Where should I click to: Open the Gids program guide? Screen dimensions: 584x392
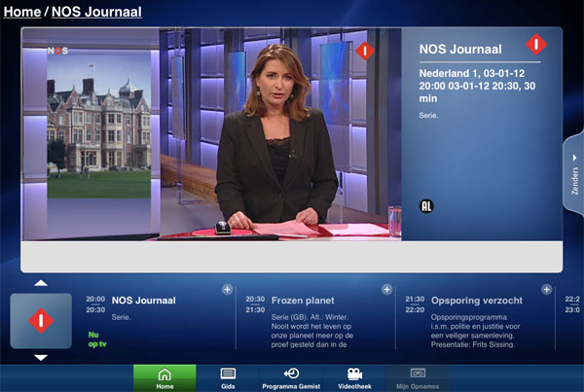coord(228,378)
